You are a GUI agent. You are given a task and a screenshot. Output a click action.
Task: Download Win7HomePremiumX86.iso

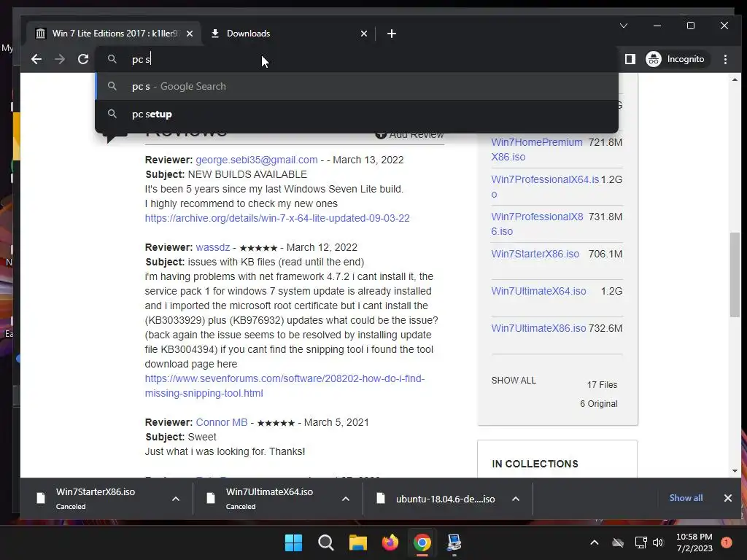(x=537, y=149)
